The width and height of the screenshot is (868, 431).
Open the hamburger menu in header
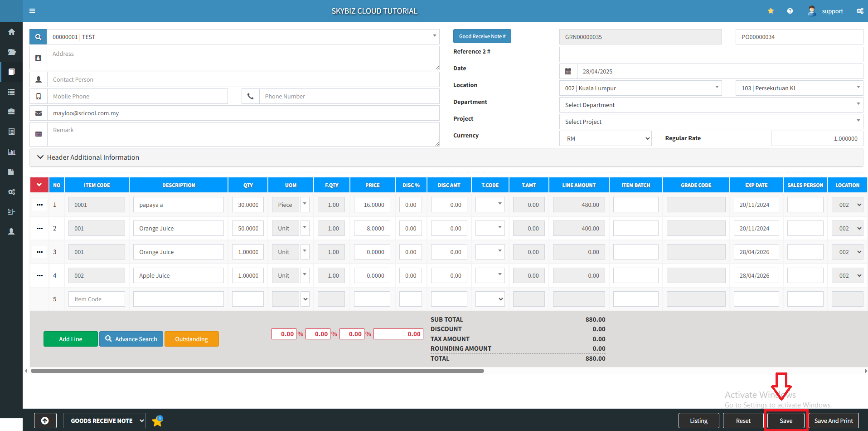coord(32,11)
